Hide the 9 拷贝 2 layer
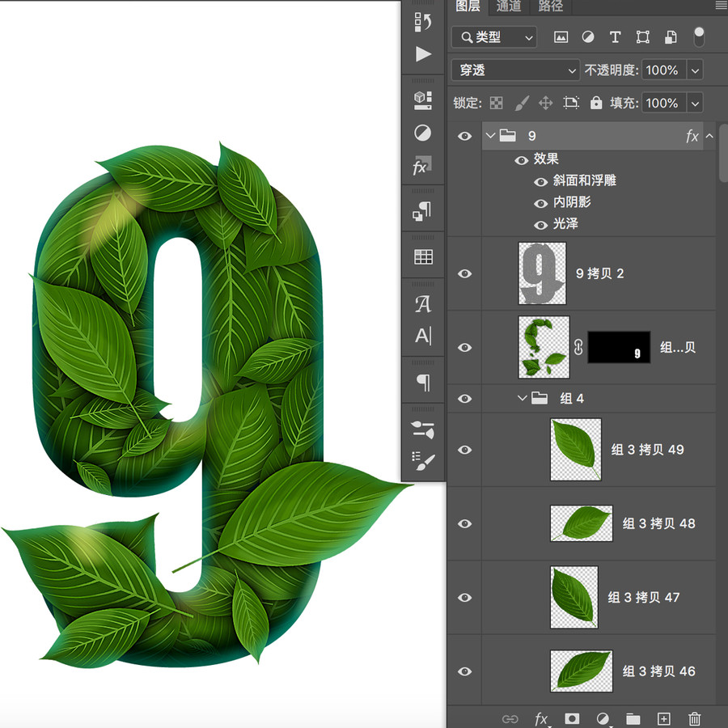This screenshot has height=728, width=728. click(x=465, y=273)
